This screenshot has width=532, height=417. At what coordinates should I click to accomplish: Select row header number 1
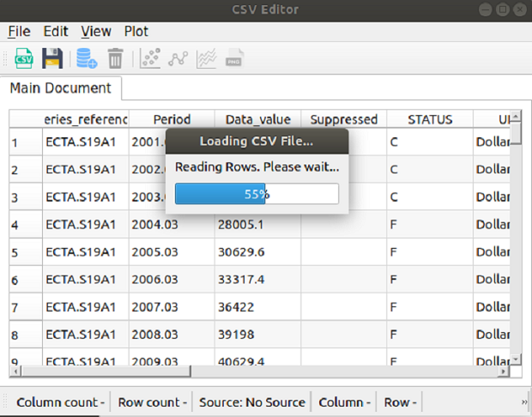[x=26, y=142]
